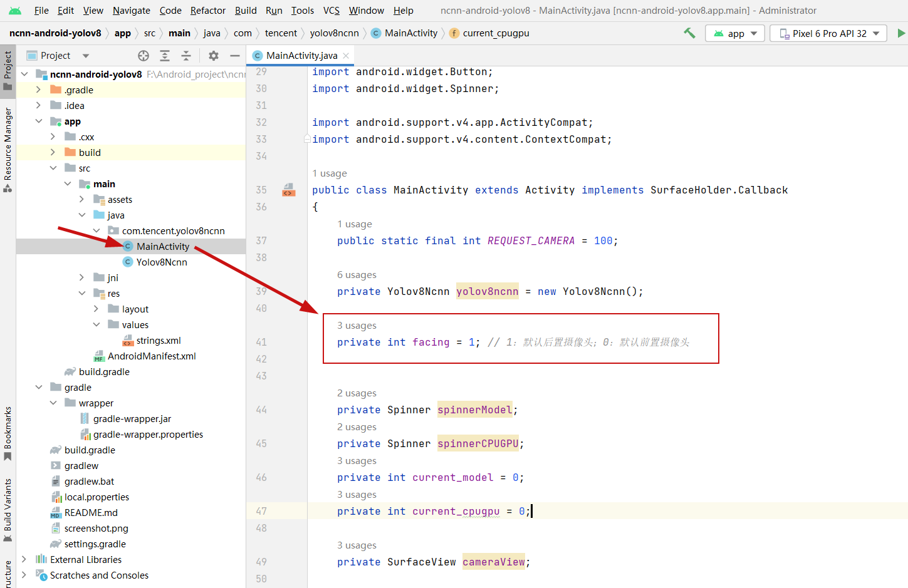This screenshot has height=588, width=908.
Task: Click Expand All icon in Project panel
Action: point(165,56)
